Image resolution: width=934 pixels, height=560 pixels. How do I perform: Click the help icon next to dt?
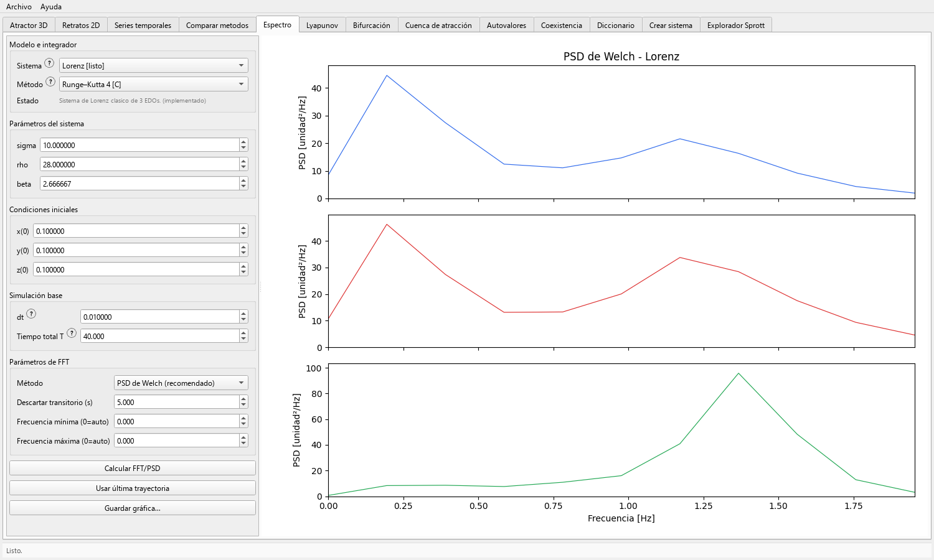31,314
